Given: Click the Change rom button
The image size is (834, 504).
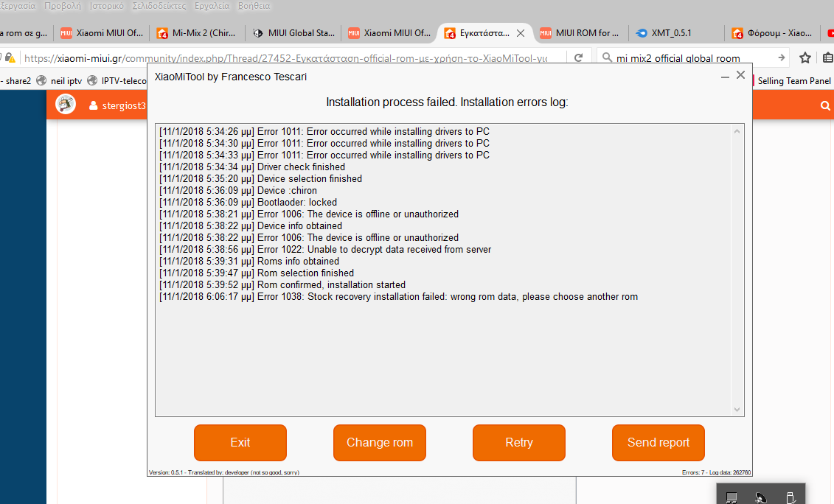Looking at the screenshot, I should [379, 442].
